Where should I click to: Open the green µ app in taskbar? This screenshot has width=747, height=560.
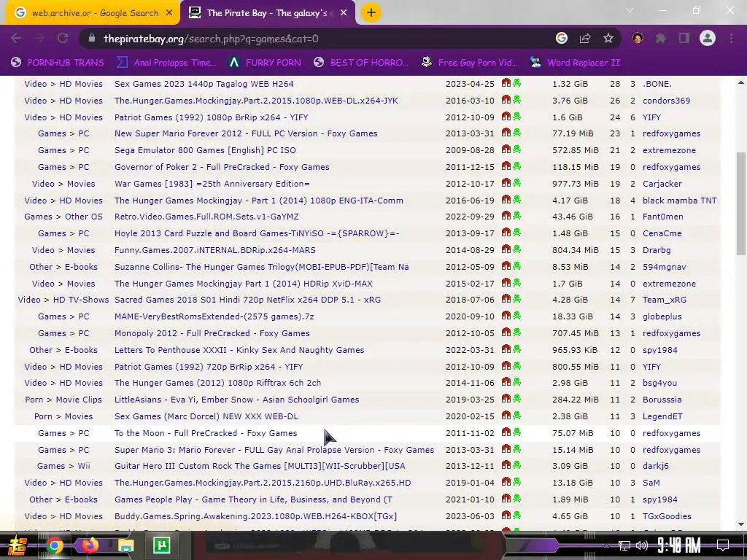pyautogui.click(x=161, y=545)
